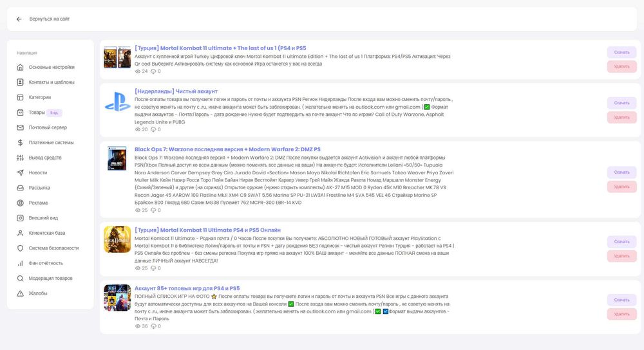Click the 5 ед. badge next to Товары
Viewport: 644px width, 350px height.
click(54, 113)
